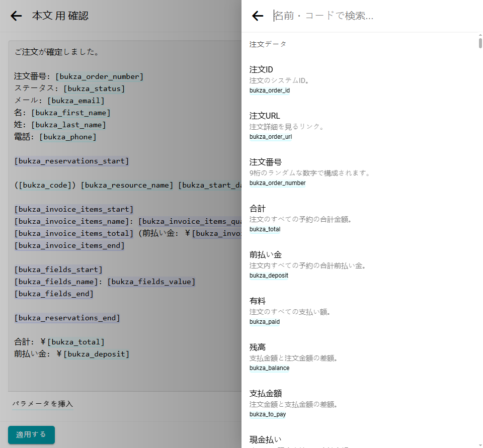Click the [bukza_phone] tag in the template body
The height and width of the screenshot is (448, 483).
coord(68,137)
